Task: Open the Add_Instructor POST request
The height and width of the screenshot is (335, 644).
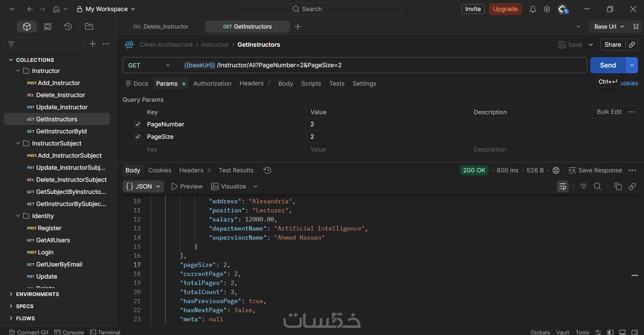Action: [x=59, y=83]
